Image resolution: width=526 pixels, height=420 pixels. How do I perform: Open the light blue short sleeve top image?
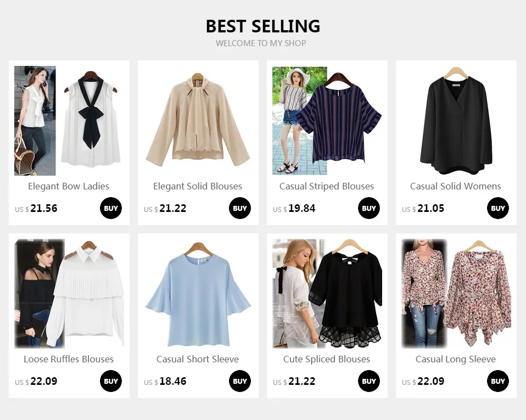point(198,294)
